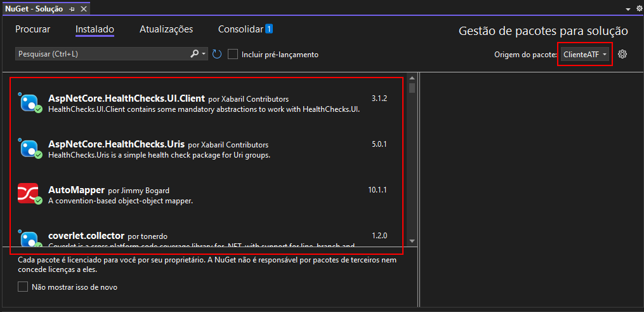Screen dimensions: 644x312
Task: Click 'por Jimmy Bogard' author text
Action: [139, 191]
